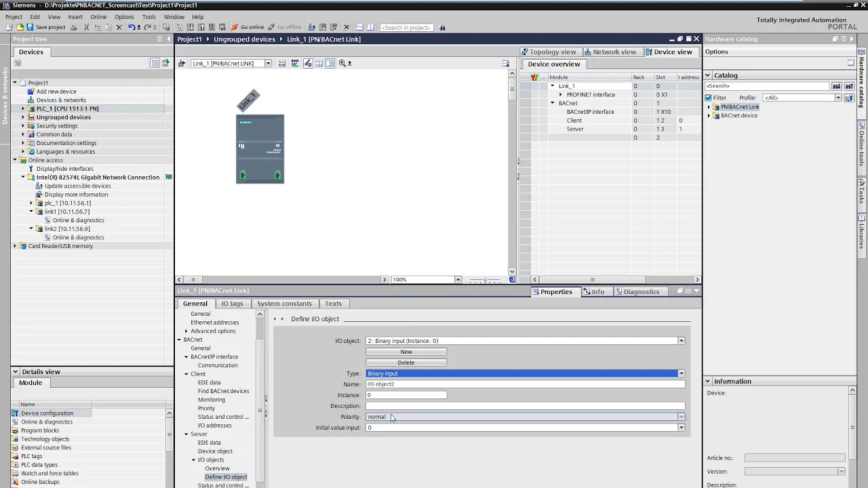Collapse the Online access tree node
This screenshot has width=868, height=488.
[15, 160]
